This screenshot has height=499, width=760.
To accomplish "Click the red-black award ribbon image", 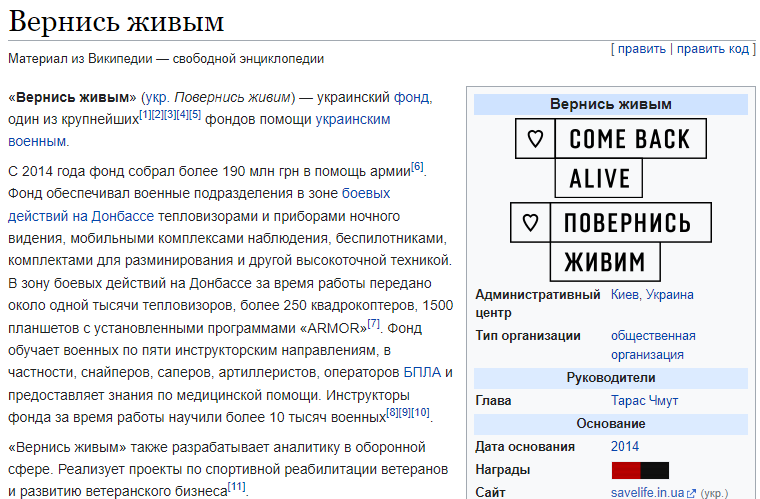I will pyautogui.click(x=640, y=470).
